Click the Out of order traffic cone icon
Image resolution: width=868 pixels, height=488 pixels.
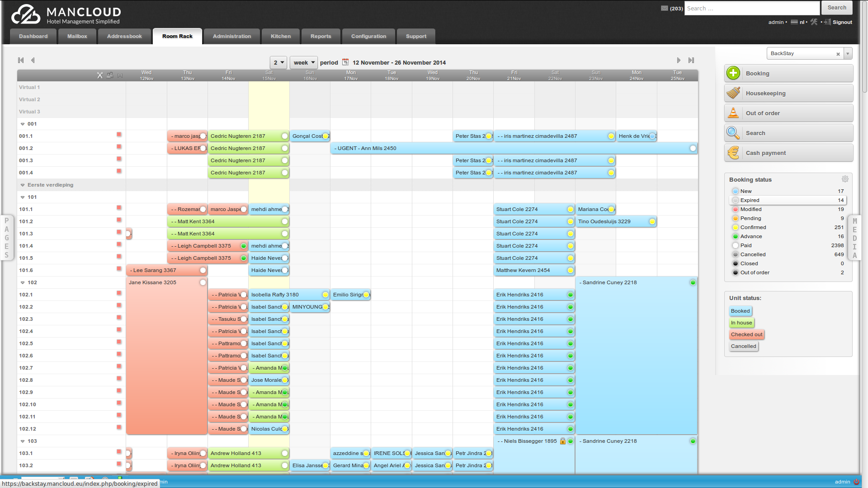point(733,113)
